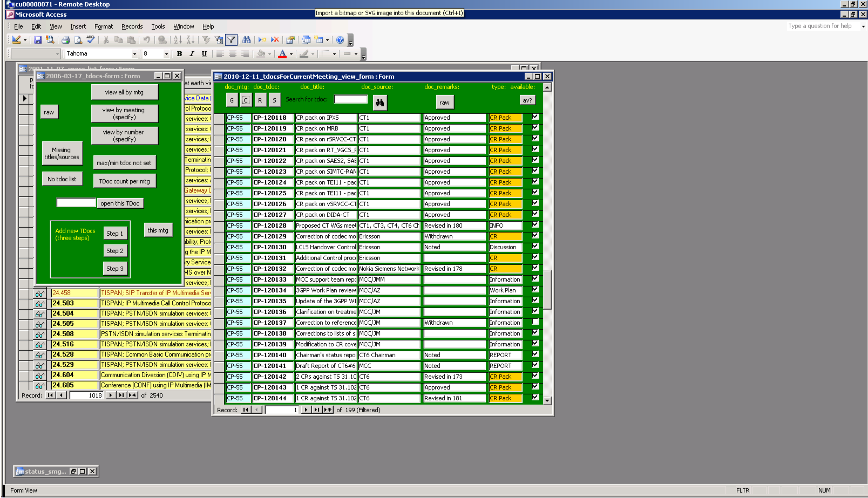The width and height of the screenshot is (868, 498).
Task: Toggle available checkbox for CP-120144 row
Action: (x=535, y=398)
